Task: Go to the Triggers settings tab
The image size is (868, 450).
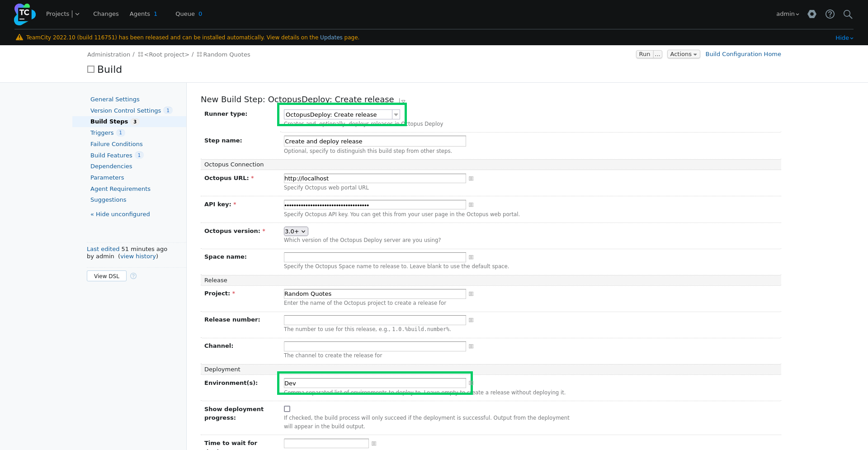Action: point(102,133)
